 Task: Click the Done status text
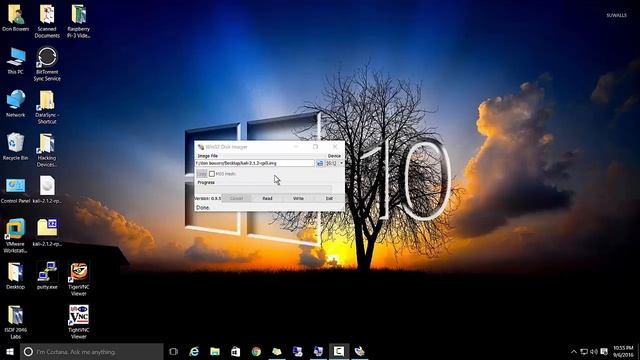203,207
